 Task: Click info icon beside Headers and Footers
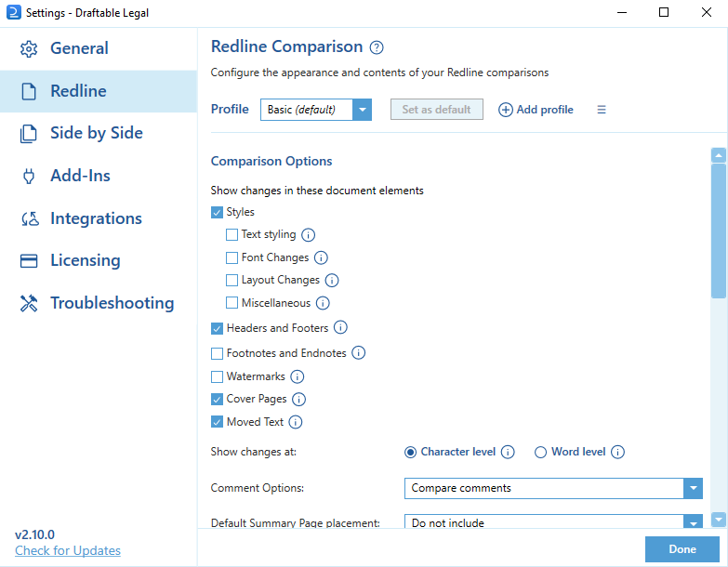coord(340,327)
